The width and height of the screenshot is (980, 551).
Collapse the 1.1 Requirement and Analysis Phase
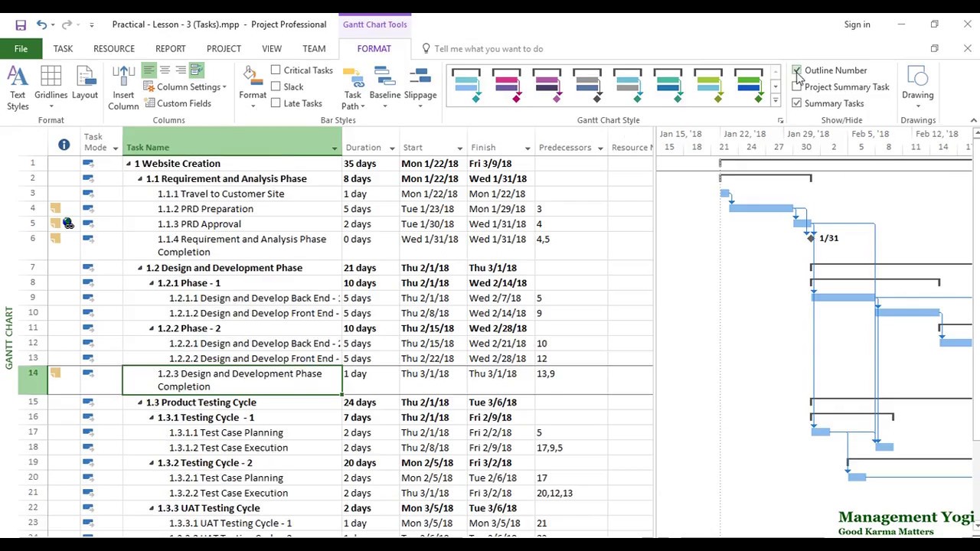pos(140,179)
